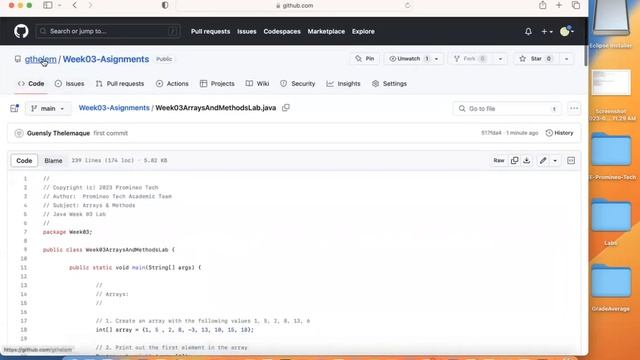This screenshot has height=360, width=640.
Task: Open Explore page
Action: click(363, 31)
